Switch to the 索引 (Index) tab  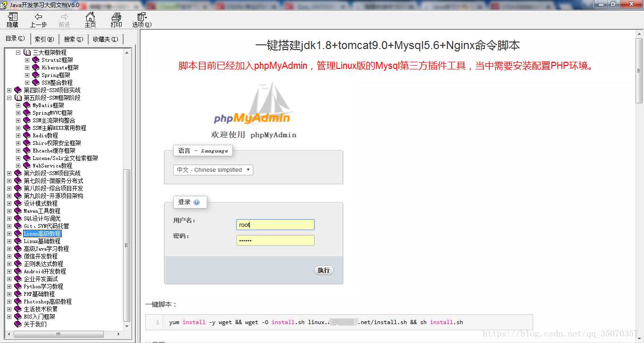pos(44,39)
